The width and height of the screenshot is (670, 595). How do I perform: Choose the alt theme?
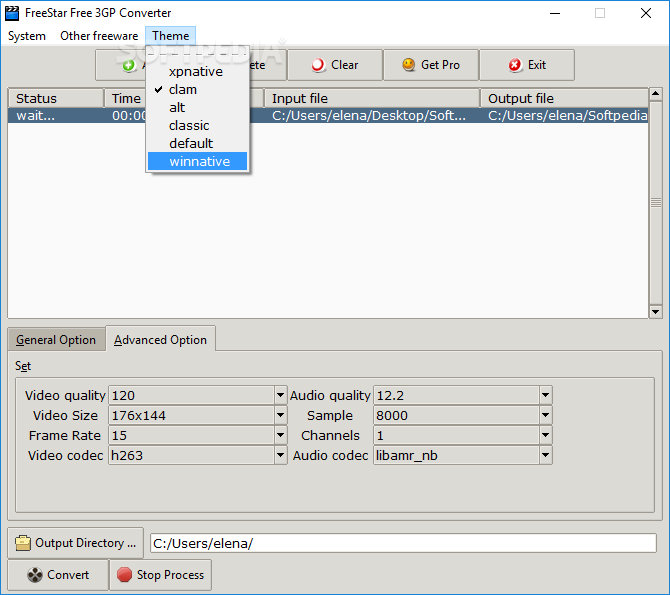click(x=197, y=107)
